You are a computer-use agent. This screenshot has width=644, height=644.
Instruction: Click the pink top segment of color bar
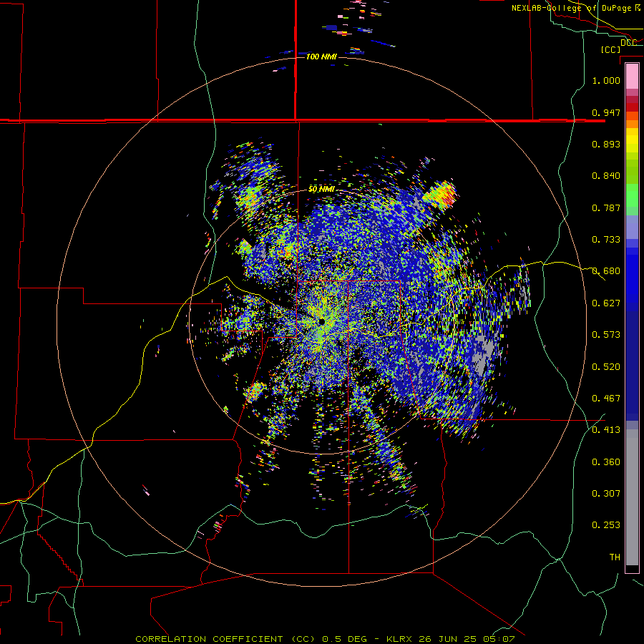(632, 76)
